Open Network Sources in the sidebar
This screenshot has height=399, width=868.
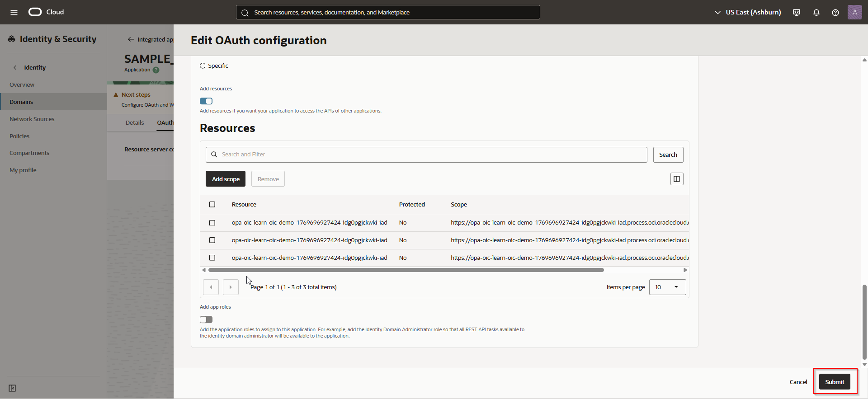32,119
